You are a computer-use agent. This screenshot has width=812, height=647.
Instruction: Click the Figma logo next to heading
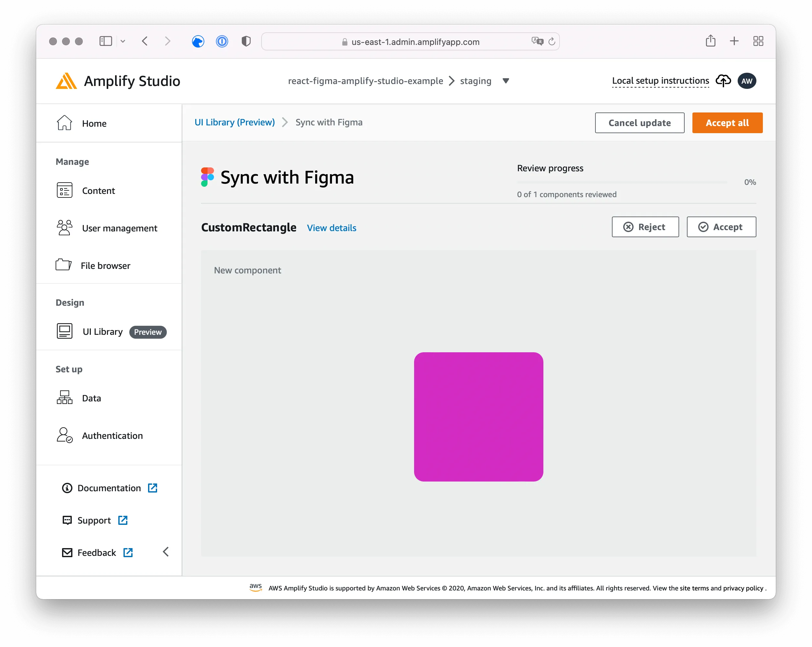207,177
